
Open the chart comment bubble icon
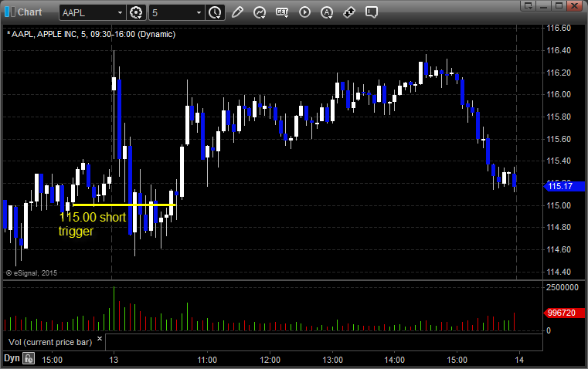[x=371, y=12]
